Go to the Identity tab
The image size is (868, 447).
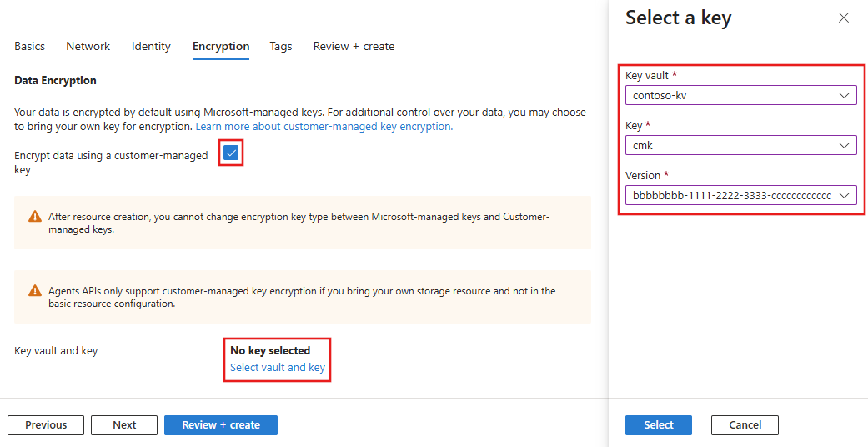click(151, 47)
